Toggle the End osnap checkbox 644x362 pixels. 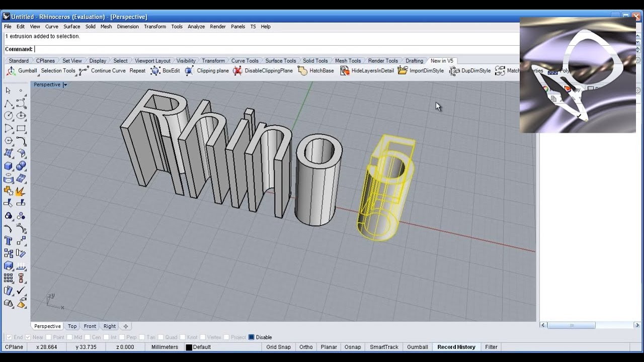pos(9,337)
